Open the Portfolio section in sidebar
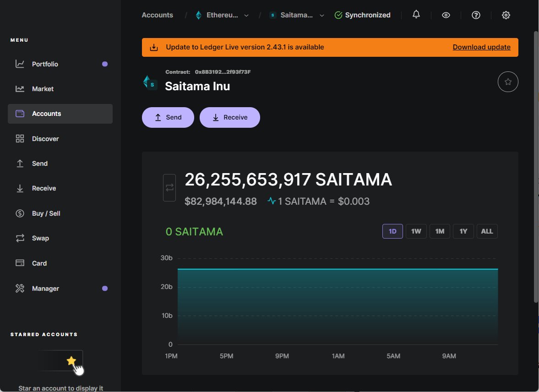Screen dimensions: 539x392 tap(60, 64)
